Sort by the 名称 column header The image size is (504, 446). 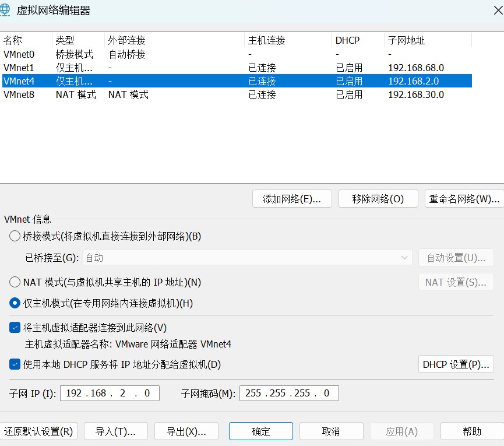[x=26, y=40]
